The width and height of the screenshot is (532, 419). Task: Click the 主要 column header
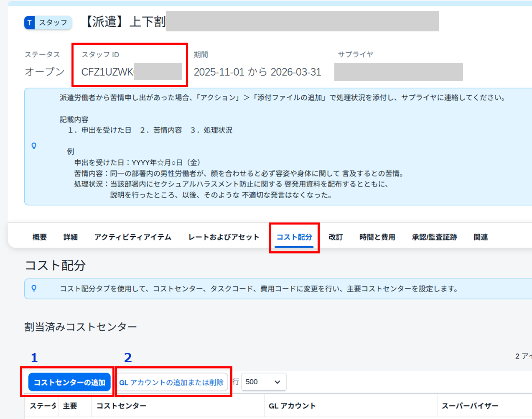tap(70, 406)
